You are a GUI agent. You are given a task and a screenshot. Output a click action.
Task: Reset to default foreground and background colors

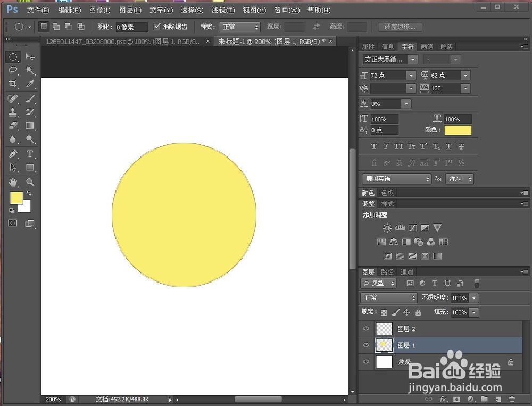pyautogui.click(x=12, y=211)
